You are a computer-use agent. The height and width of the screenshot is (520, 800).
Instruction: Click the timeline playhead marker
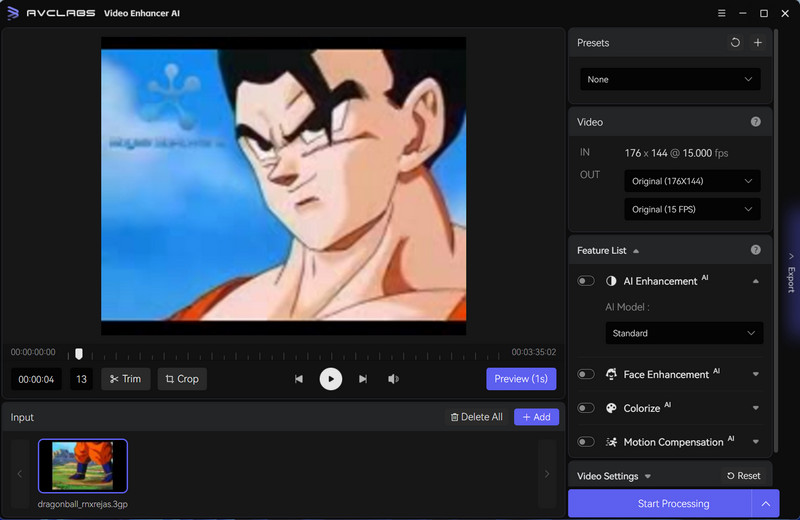[x=79, y=354]
